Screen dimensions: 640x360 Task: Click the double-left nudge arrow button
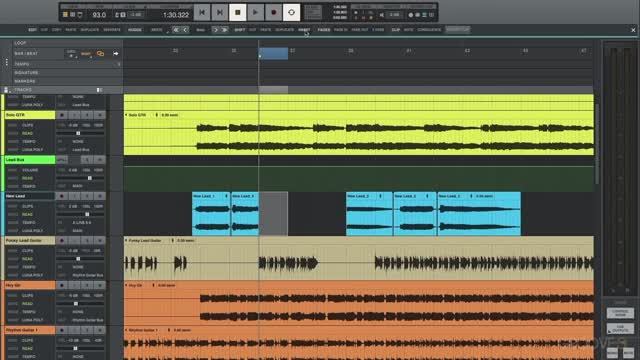coord(176,30)
